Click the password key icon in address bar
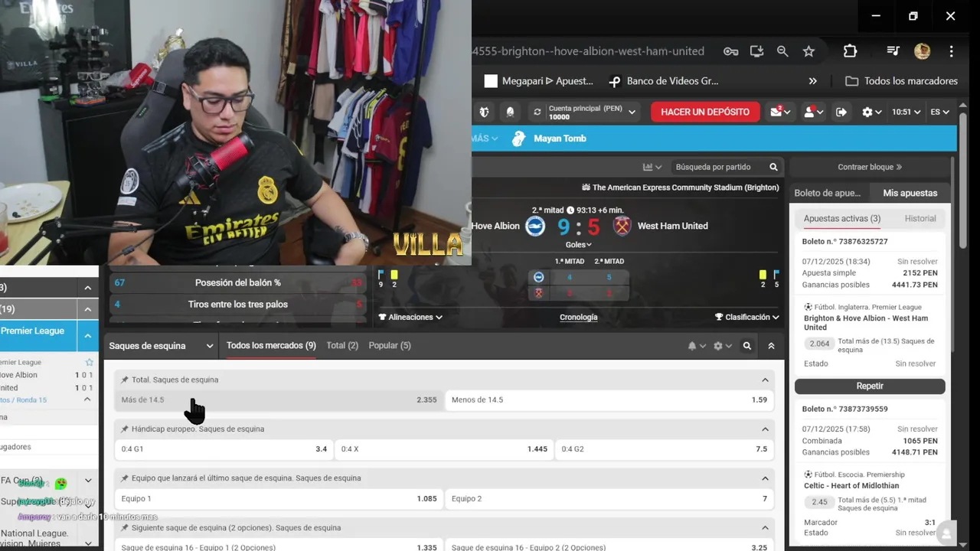 point(730,51)
